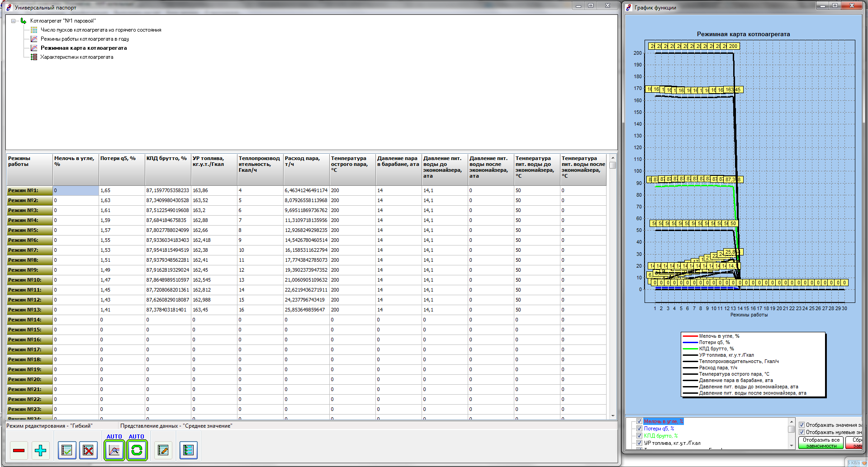Click the list with red cross icon

[x=88, y=450]
